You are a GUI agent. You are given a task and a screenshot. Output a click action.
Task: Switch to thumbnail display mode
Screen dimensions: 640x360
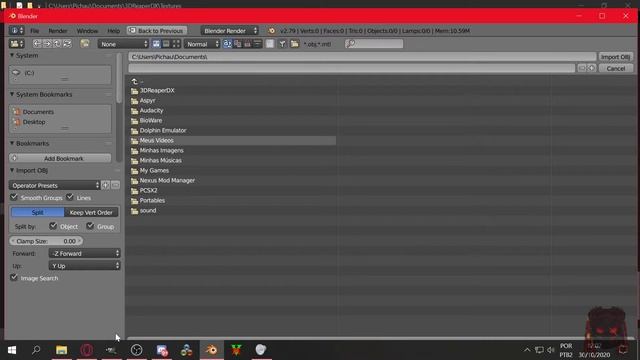[176, 44]
